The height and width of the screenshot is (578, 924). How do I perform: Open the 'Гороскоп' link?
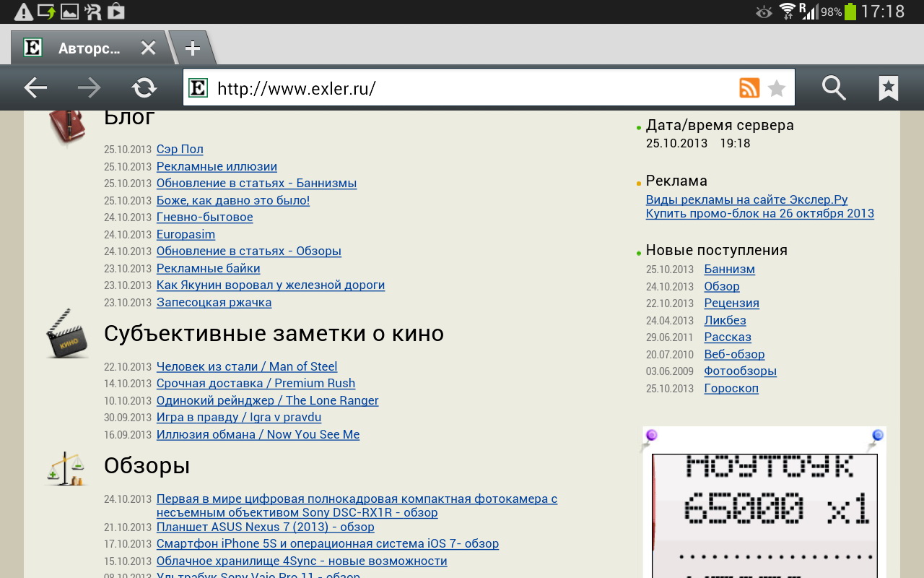pyautogui.click(x=731, y=389)
